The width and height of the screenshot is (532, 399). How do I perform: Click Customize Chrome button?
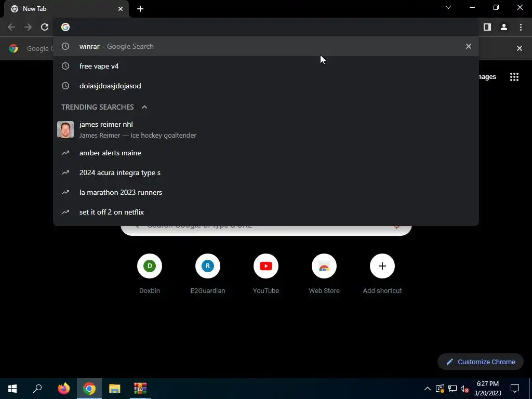pyautogui.click(x=481, y=362)
